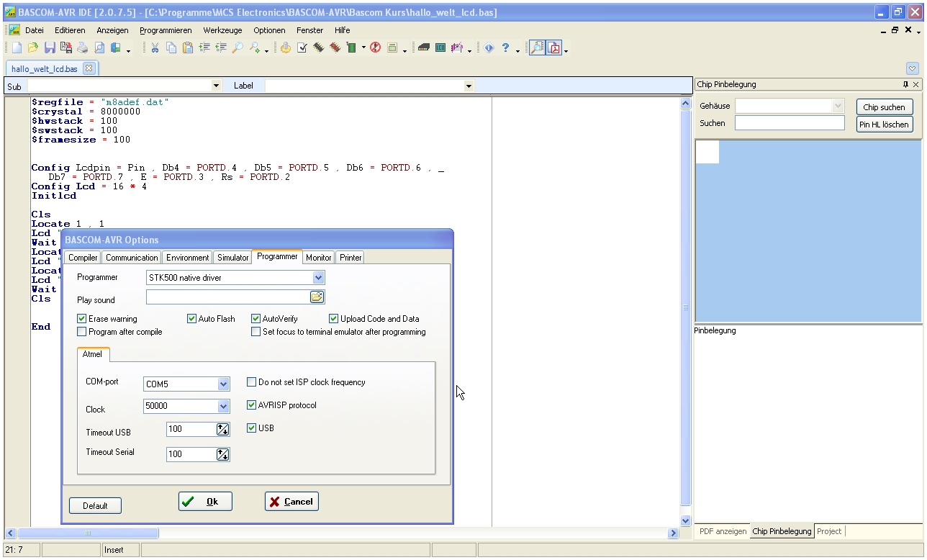Viewport: 927px width, 560px height.
Task: Switch to the Compiler tab
Action: (x=83, y=257)
